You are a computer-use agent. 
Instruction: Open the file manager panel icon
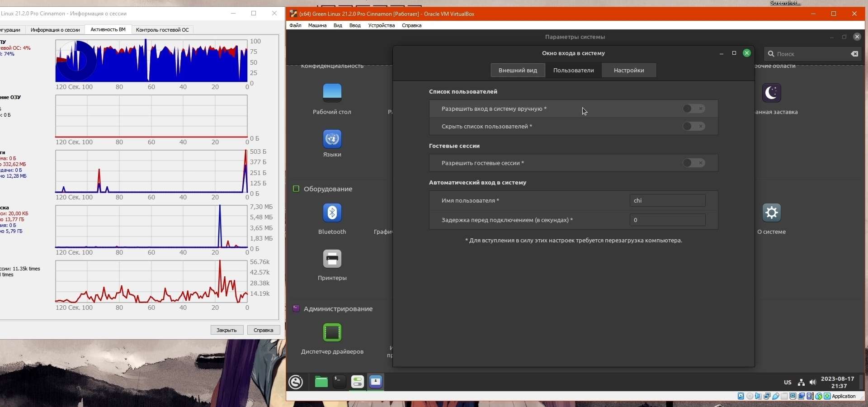pos(321,382)
